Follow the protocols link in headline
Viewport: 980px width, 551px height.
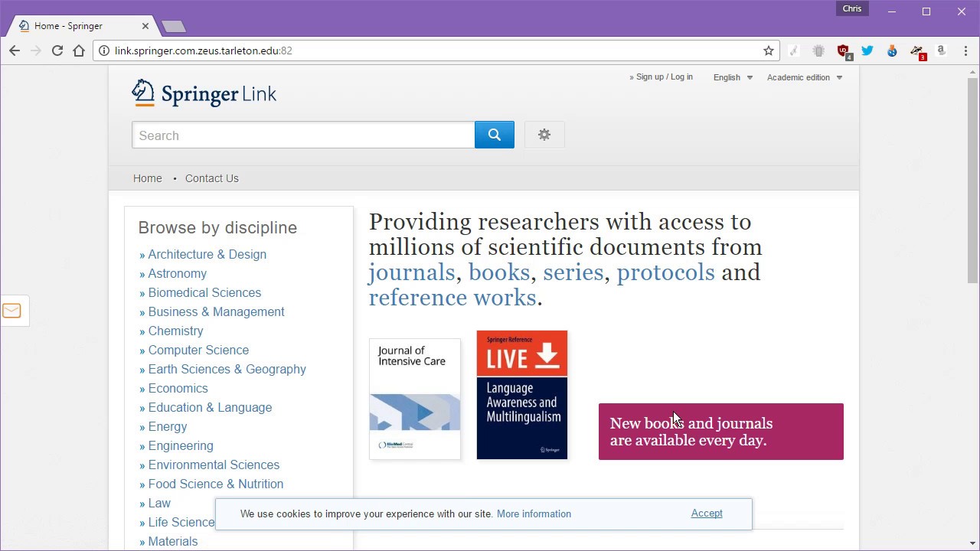point(665,272)
